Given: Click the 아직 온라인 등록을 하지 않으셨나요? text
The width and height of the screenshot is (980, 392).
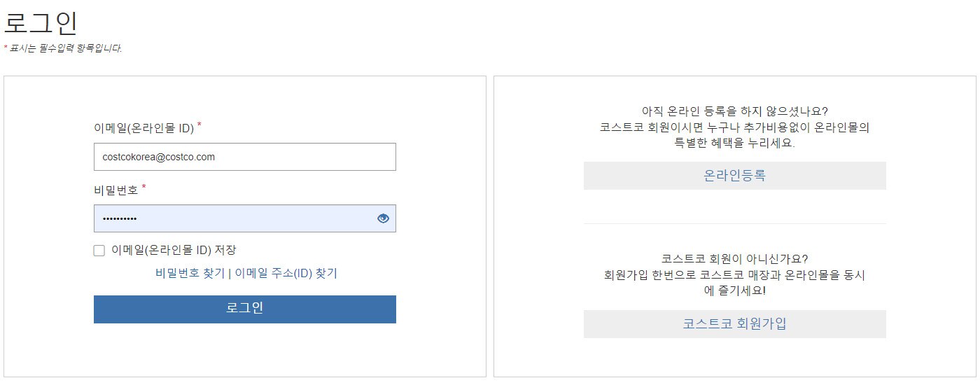Looking at the screenshot, I should click(x=735, y=111).
